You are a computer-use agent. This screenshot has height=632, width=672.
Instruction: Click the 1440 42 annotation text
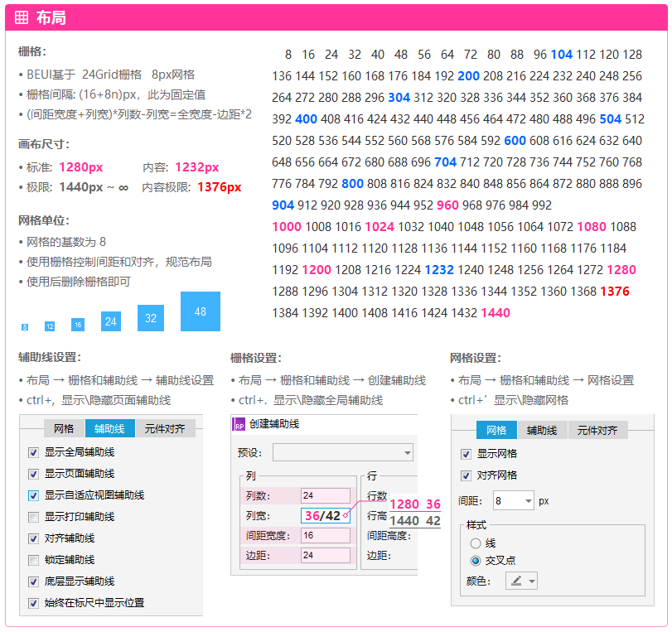pyautogui.click(x=415, y=521)
